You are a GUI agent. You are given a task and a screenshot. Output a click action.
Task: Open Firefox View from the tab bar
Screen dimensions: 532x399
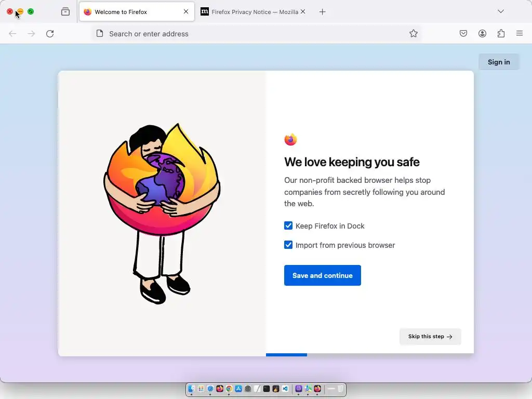pos(65,12)
